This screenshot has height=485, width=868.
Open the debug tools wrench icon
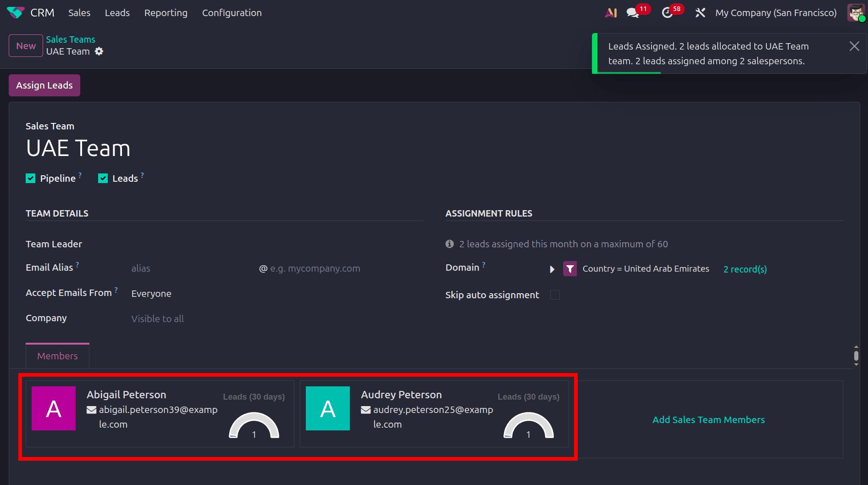700,13
